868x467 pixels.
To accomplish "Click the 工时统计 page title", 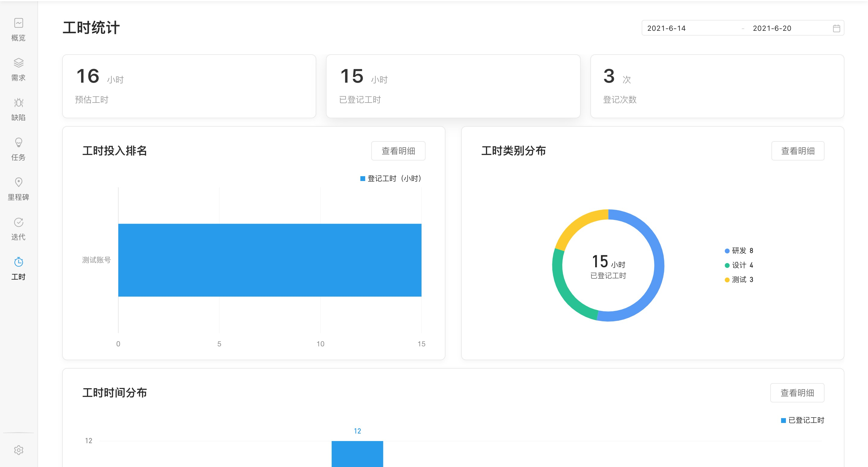I will click(x=91, y=28).
